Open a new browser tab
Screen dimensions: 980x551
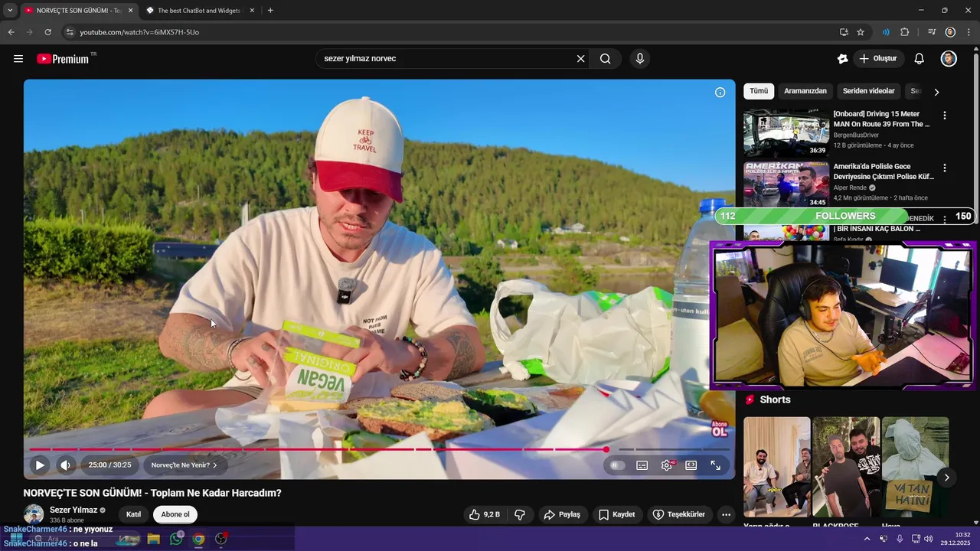[270, 11]
